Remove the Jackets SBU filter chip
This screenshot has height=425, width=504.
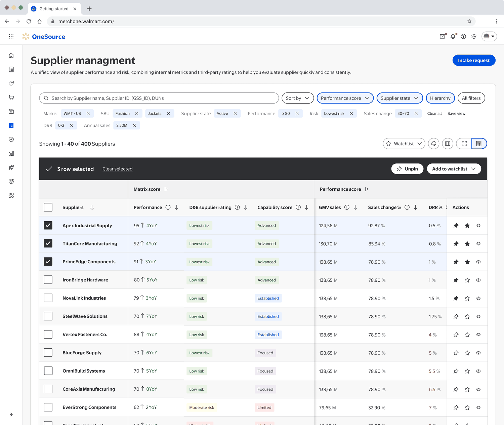pos(169,114)
